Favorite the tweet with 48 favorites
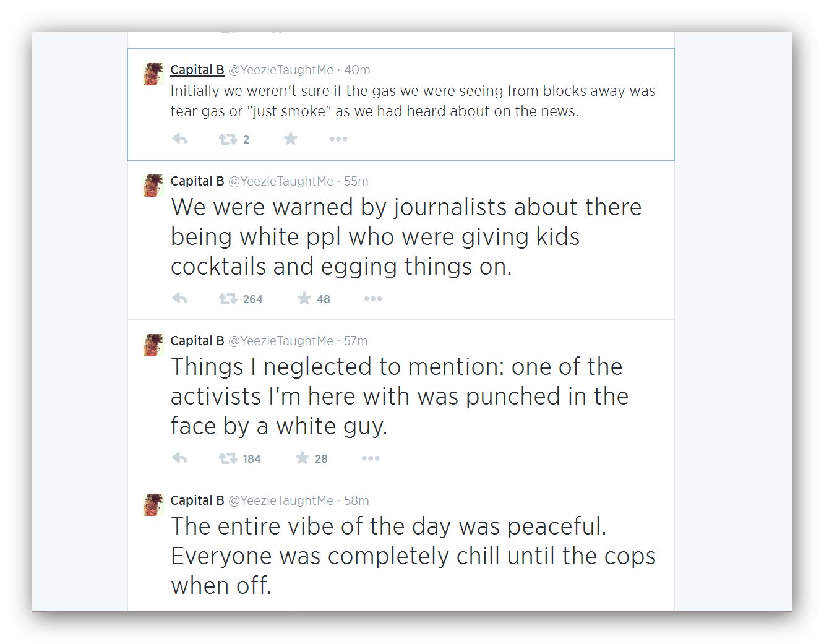The height and width of the screenshot is (644, 824). (x=304, y=299)
